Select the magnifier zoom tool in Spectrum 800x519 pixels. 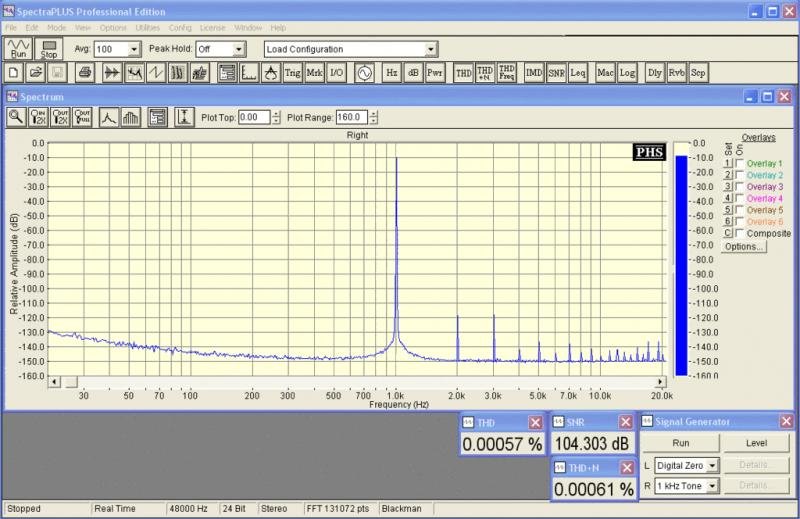(x=16, y=117)
